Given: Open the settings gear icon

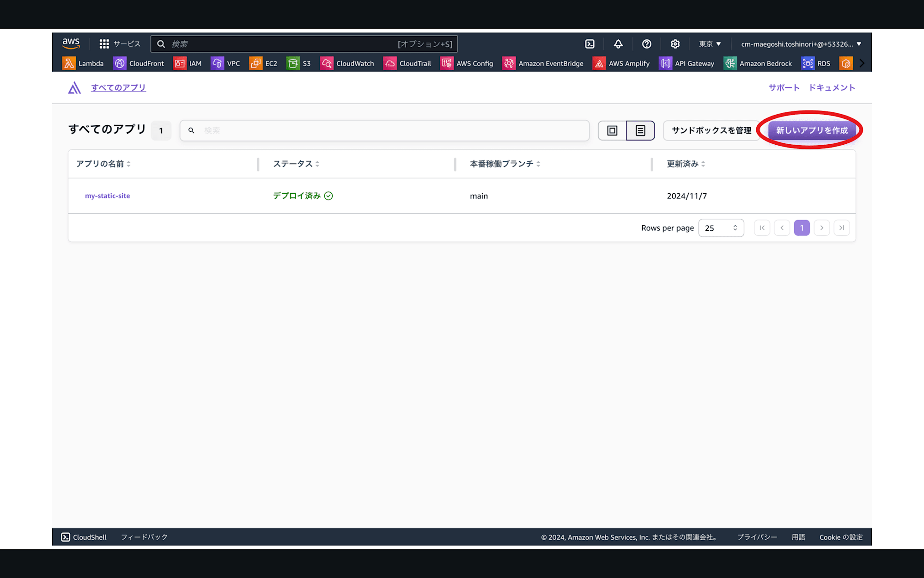Looking at the screenshot, I should (675, 44).
